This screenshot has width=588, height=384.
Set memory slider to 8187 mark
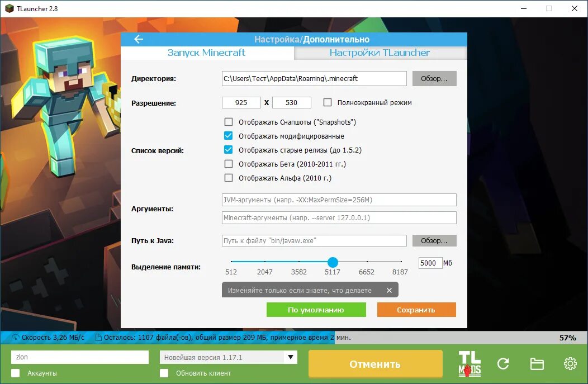tap(401, 262)
